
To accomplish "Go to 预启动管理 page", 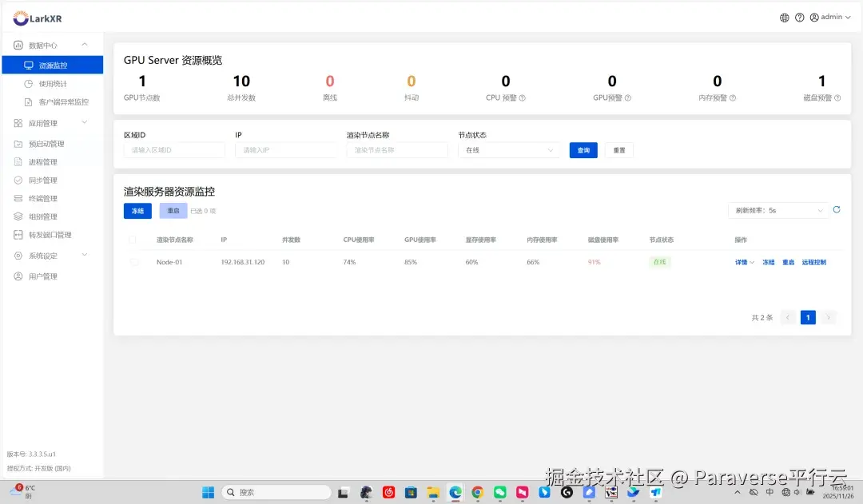I will click(46, 144).
